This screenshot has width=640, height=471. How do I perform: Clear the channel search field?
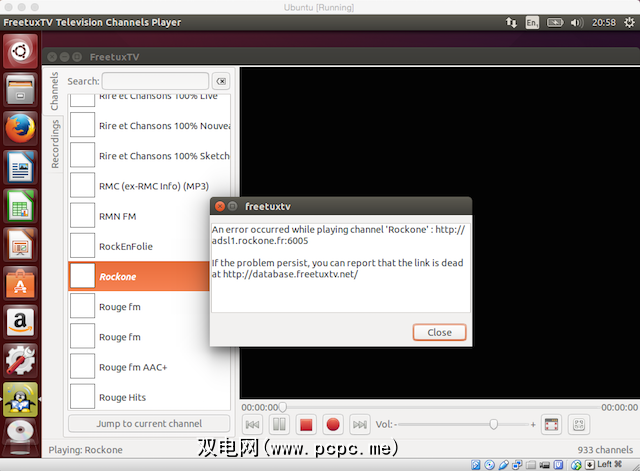tap(221, 81)
